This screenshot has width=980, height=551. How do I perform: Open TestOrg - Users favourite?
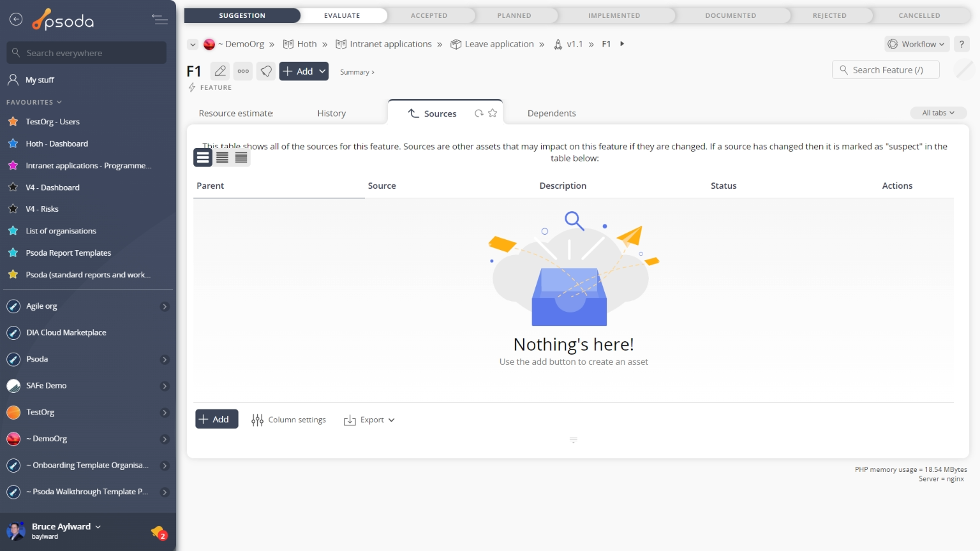(x=52, y=122)
